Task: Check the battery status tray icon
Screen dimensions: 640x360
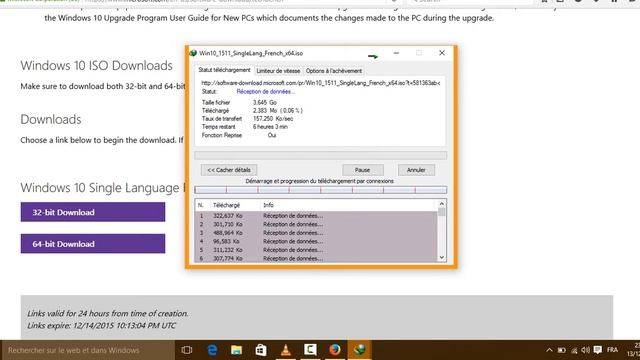Action: (562, 350)
